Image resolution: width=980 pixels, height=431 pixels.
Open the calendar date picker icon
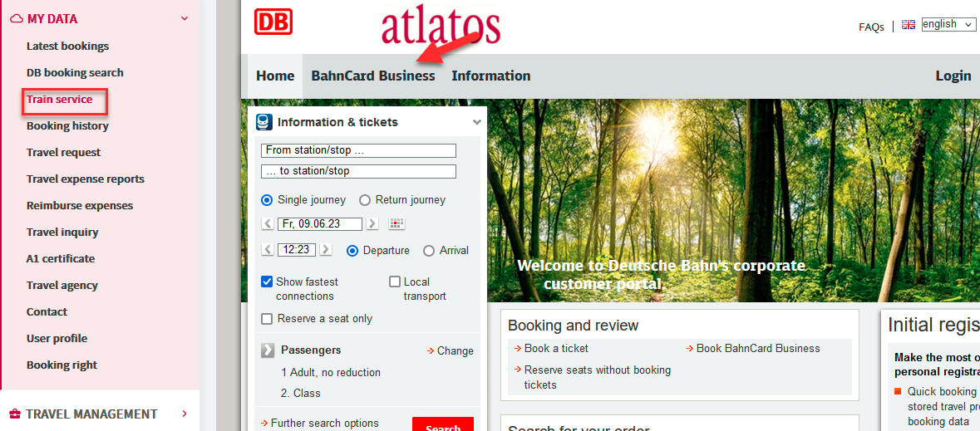[x=396, y=223]
